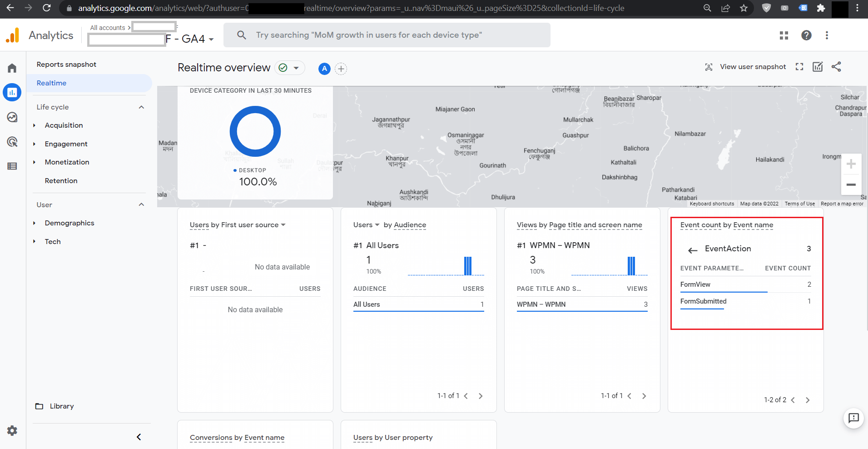868x449 pixels.
Task: Open the Advertising icon in left rail
Action: coord(12,142)
